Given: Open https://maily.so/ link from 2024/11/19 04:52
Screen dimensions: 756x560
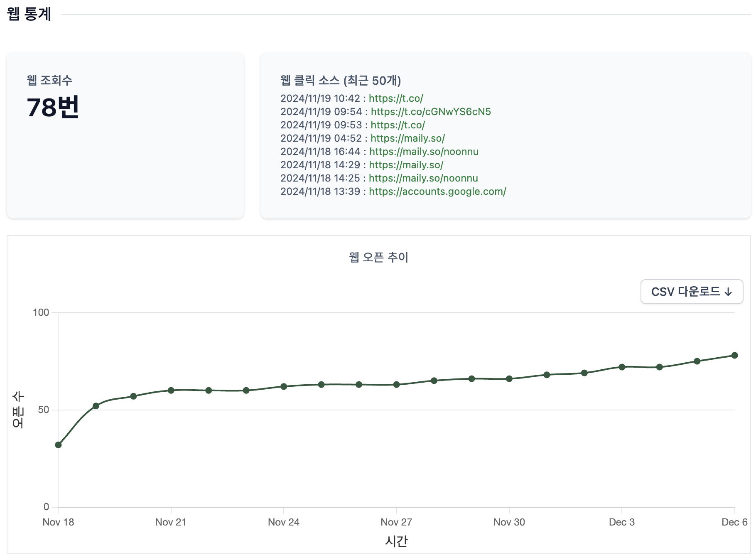Looking at the screenshot, I should click(x=407, y=138).
